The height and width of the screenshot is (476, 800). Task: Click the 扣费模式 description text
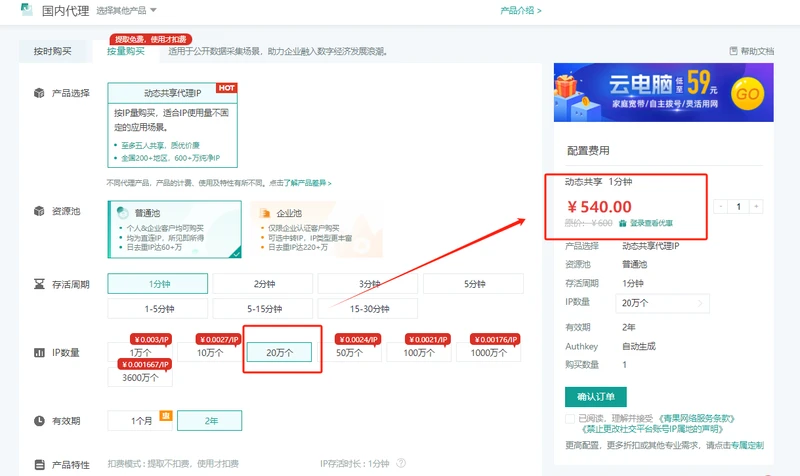[x=173, y=463]
